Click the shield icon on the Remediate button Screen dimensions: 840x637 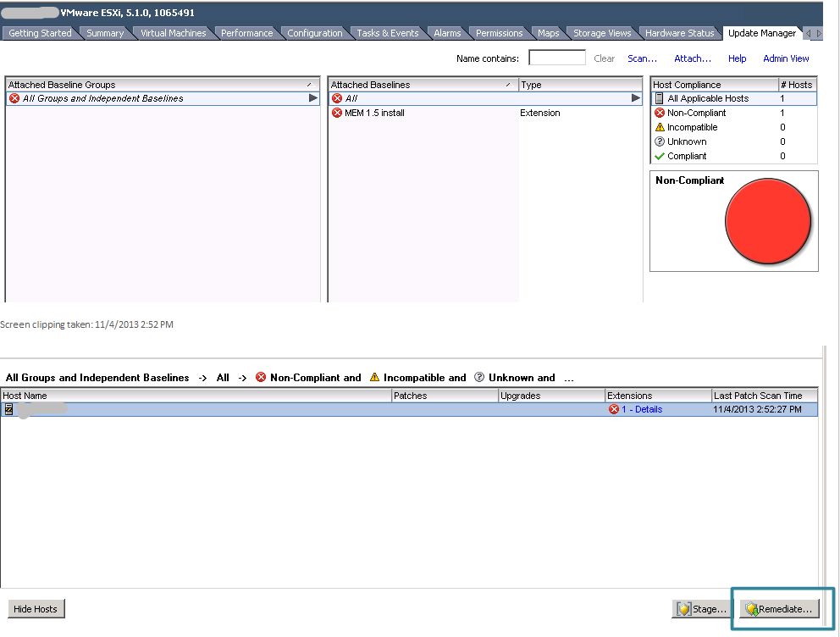click(x=752, y=609)
